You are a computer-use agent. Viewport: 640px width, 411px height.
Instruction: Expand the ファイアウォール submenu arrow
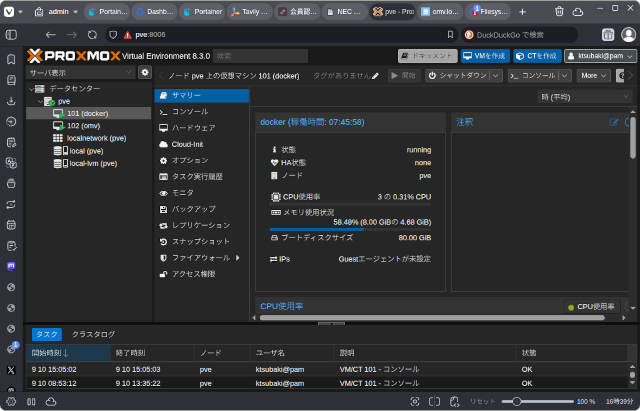[238, 258]
